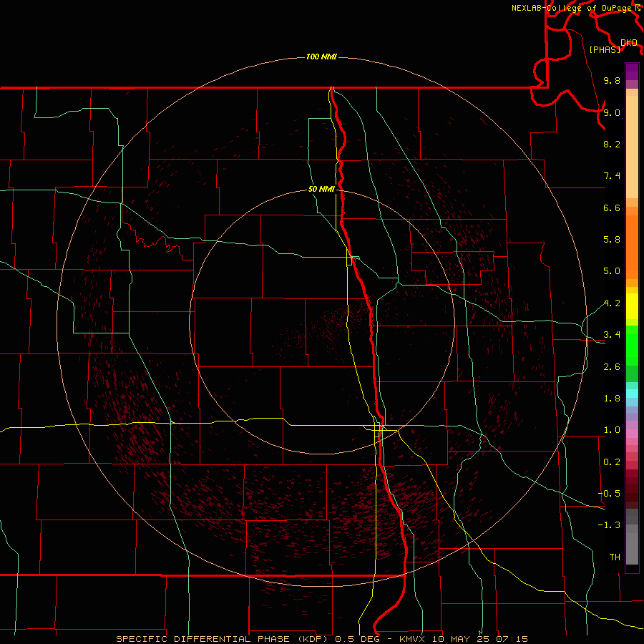Click "SPECIFIC DIFFERENTIAL PHASE (KDP)" in the caption
The height and width of the screenshot is (644, 644).
[223, 639]
